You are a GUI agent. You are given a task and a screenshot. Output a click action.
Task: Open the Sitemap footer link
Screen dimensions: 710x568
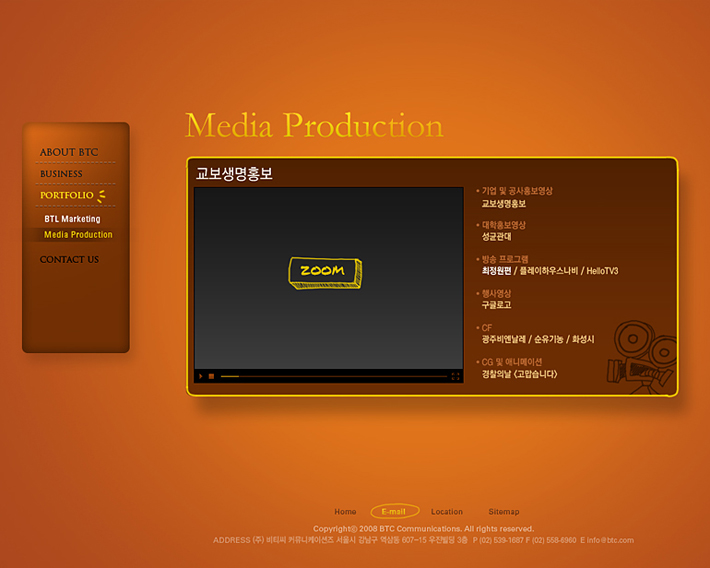point(503,512)
